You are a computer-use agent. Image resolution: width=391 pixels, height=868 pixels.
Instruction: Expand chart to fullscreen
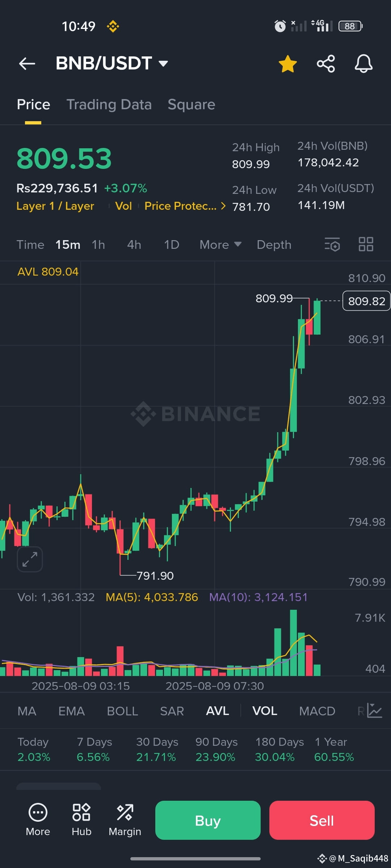click(x=30, y=559)
